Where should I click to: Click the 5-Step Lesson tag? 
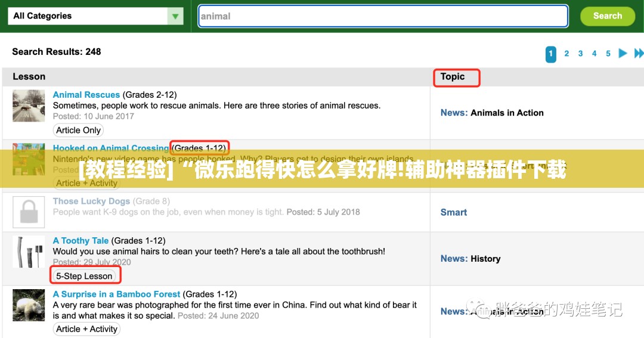coord(84,276)
